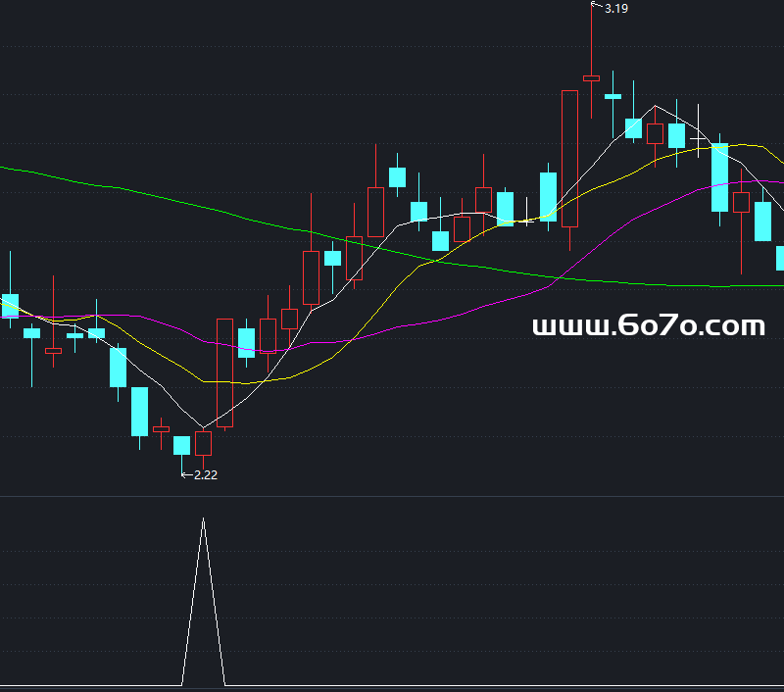
Task: Open the www.6o7o.com watermark link
Action: (x=648, y=326)
